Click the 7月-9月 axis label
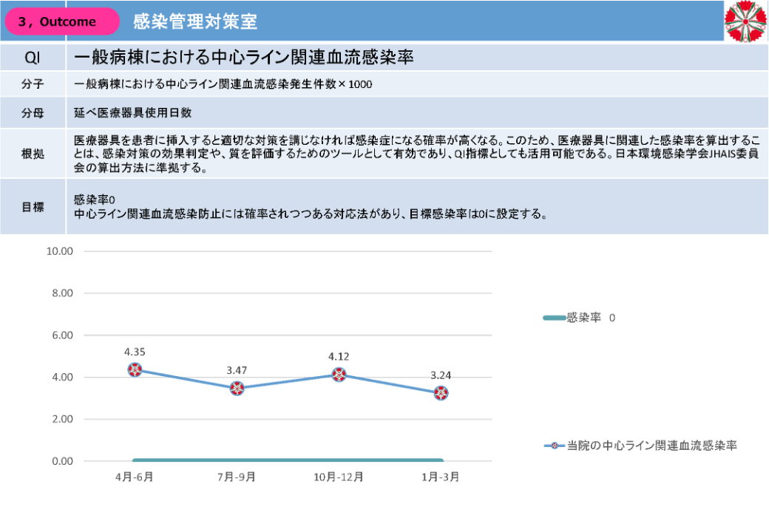Viewport: 769px width, 532px height. (x=237, y=477)
